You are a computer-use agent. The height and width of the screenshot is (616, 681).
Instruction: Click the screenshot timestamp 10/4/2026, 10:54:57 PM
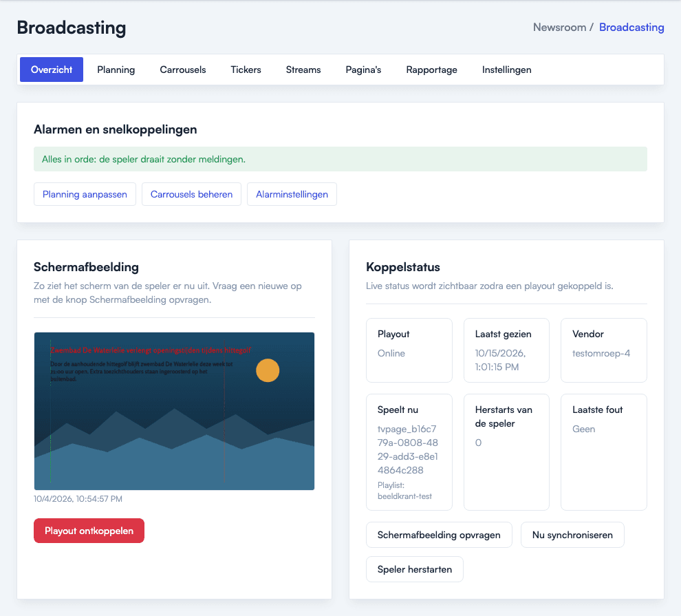(78, 499)
